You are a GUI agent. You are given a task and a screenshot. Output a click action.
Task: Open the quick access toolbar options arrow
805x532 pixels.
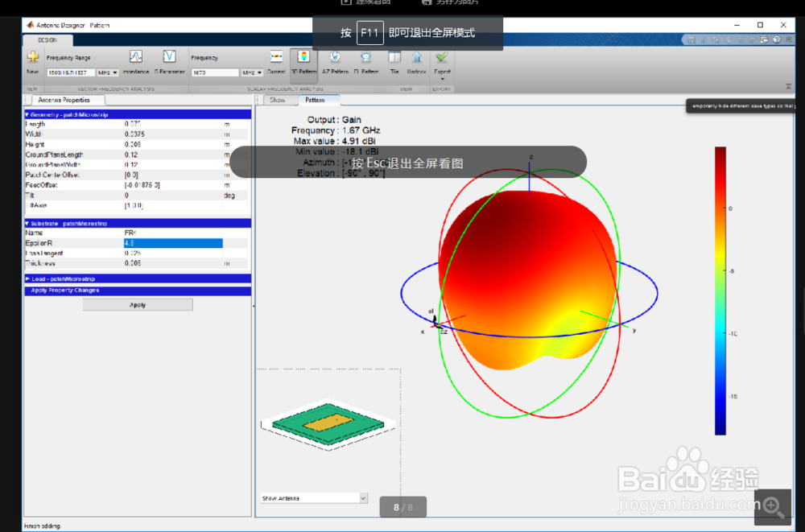click(x=789, y=39)
